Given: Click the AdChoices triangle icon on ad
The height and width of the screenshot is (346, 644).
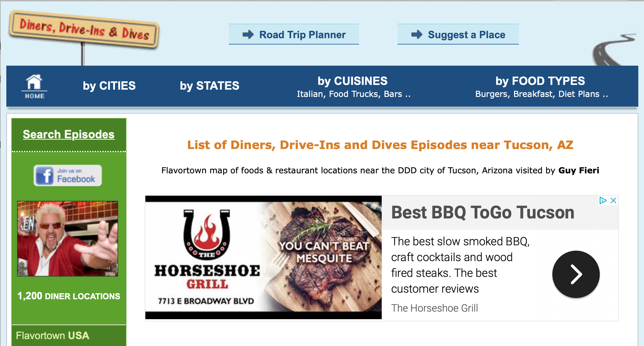Looking at the screenshot, I should coord(603,200).
